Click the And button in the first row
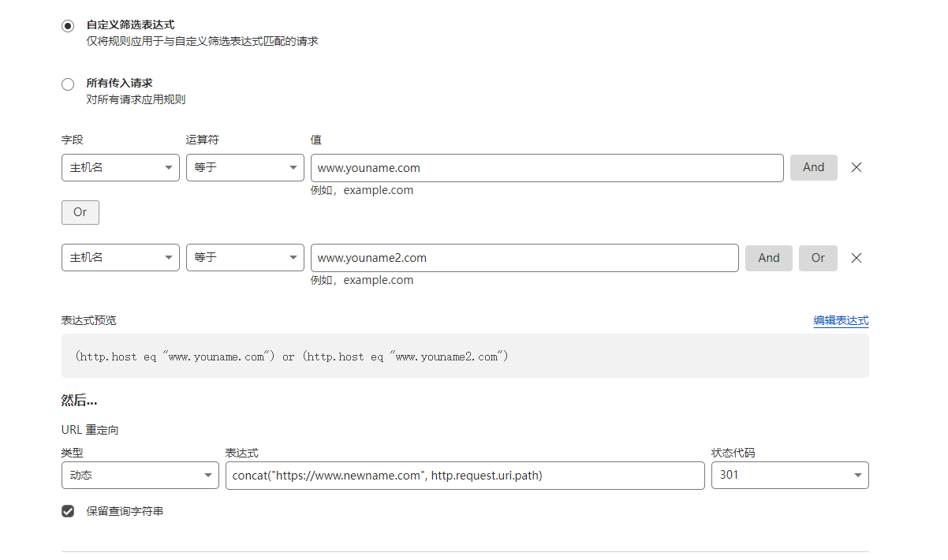 813,167
